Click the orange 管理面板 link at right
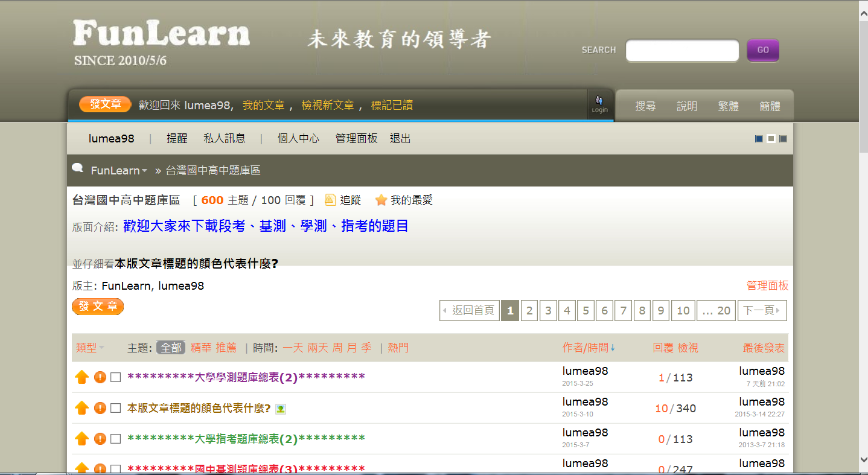The width and height of the screenshot is (868, 475). tap(767, 285)
